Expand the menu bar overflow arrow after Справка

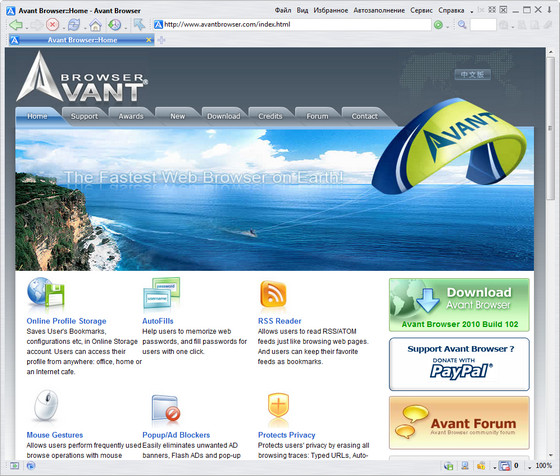click(471, 12)
